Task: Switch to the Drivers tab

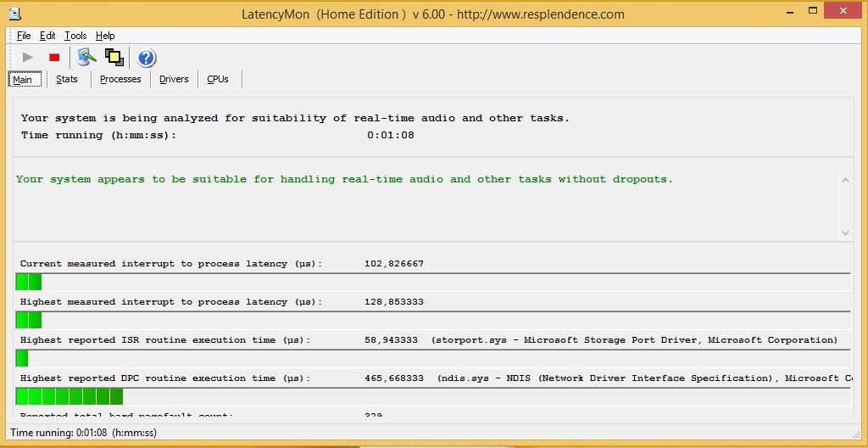Action: point(174,79)
